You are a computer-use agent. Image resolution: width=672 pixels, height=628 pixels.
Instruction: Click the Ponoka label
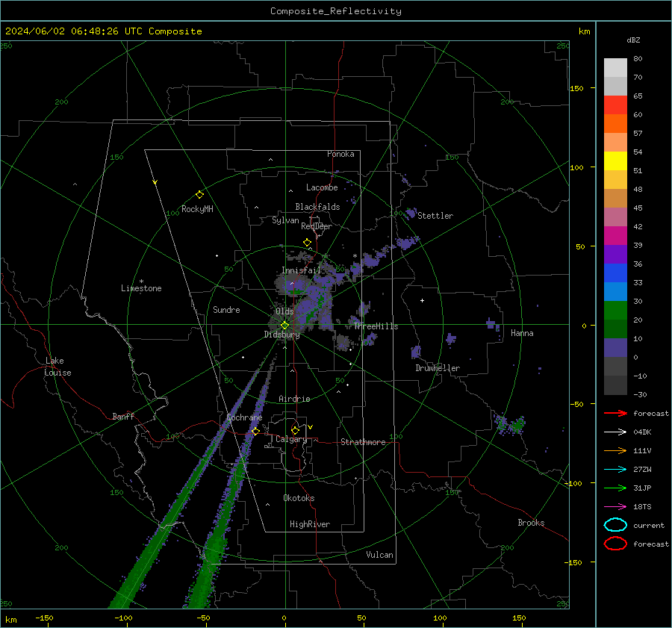(340, 155)
